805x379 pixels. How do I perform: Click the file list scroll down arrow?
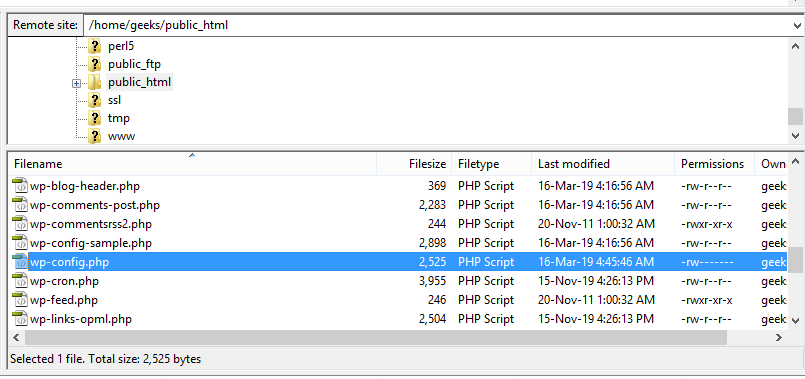(x=796, y=320)
